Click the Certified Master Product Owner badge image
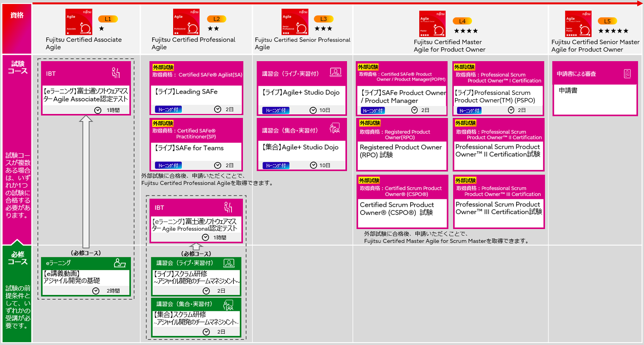 pos(432,24)
